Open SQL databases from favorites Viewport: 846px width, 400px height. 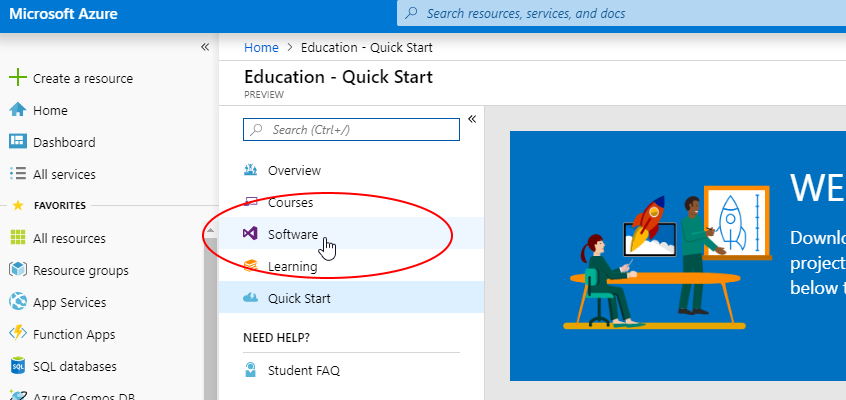pyautogui.click(x=74, y=366)
